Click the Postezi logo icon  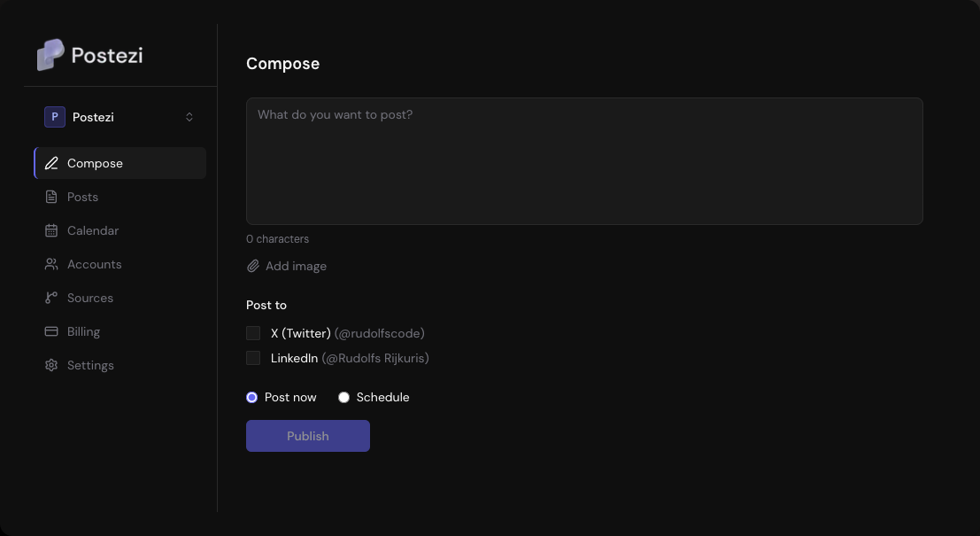coord(50,55)
